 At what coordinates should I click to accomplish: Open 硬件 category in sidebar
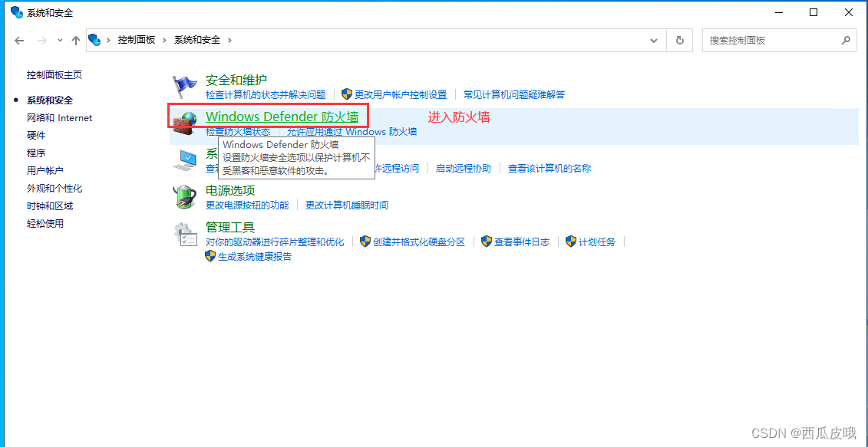click(36, 136)
